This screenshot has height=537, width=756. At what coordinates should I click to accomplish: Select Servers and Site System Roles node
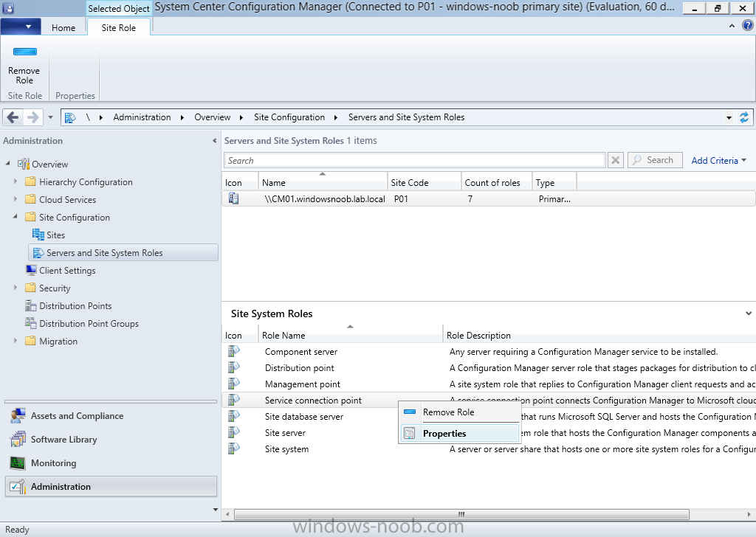coord(123,253)
